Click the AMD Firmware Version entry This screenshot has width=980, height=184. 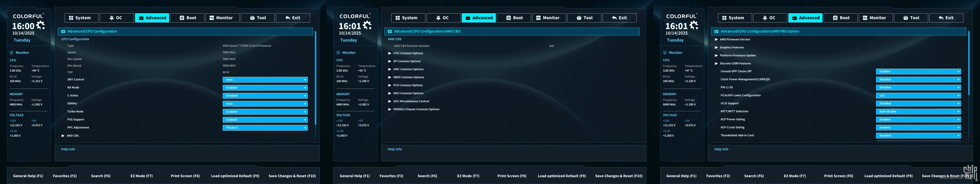point(735,40)
